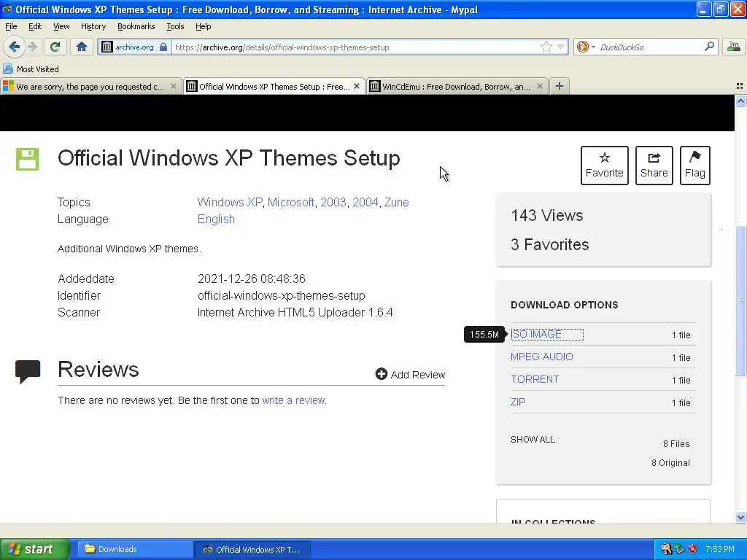
Task: Download the MPEG AUDIO file
Action: click(x=542, y=357)
